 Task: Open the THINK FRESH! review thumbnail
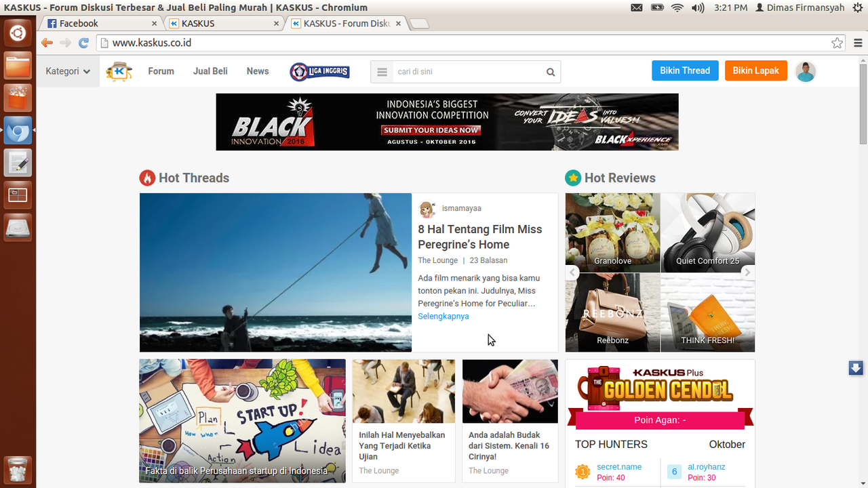pyautogui.click(x=708, y=312)
